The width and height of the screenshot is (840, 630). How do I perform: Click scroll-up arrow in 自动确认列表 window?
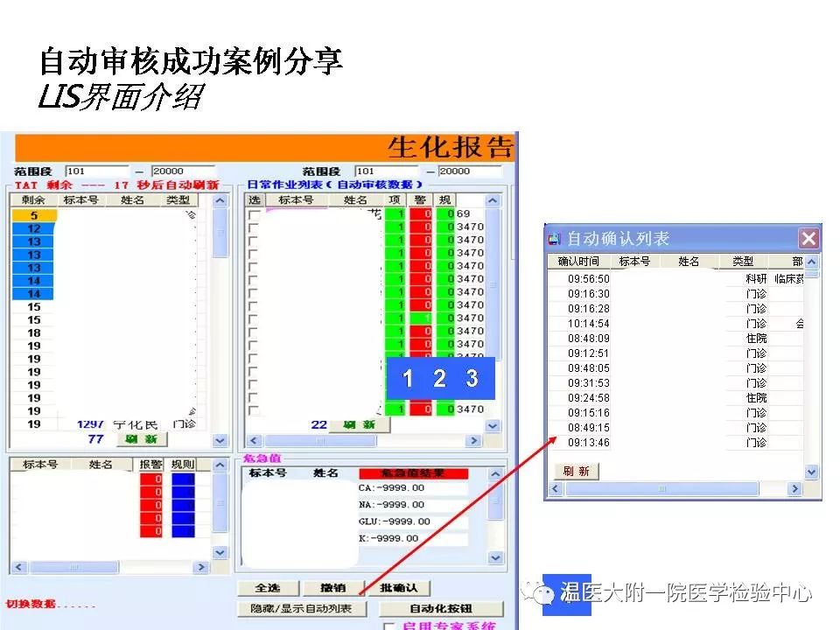(812, 262)
